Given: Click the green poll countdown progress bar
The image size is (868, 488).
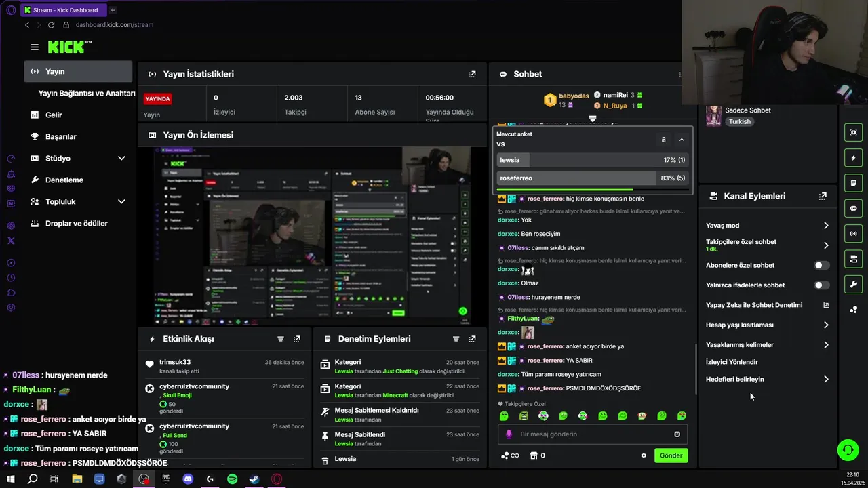Looking at the screenshot, I should [x=565, y=190].
